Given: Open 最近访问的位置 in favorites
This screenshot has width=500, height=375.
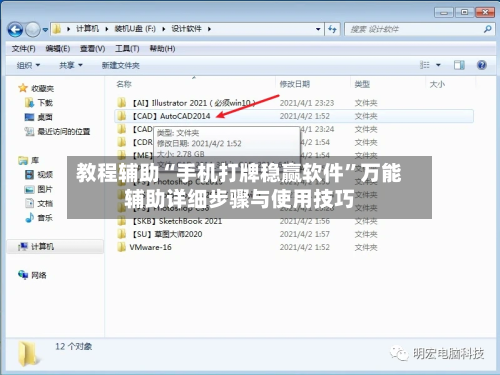Looking at the screenshot, I should tap(64, 132).
